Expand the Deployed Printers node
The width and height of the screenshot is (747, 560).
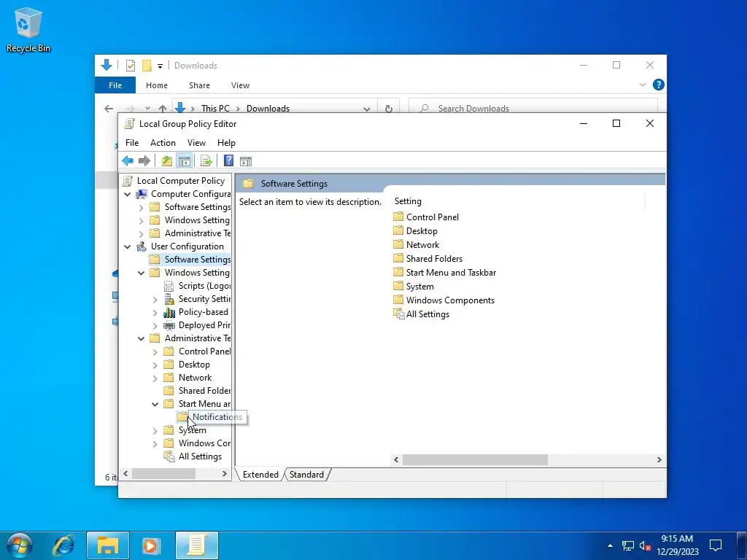pyautogui.click(x=155, y=326)
